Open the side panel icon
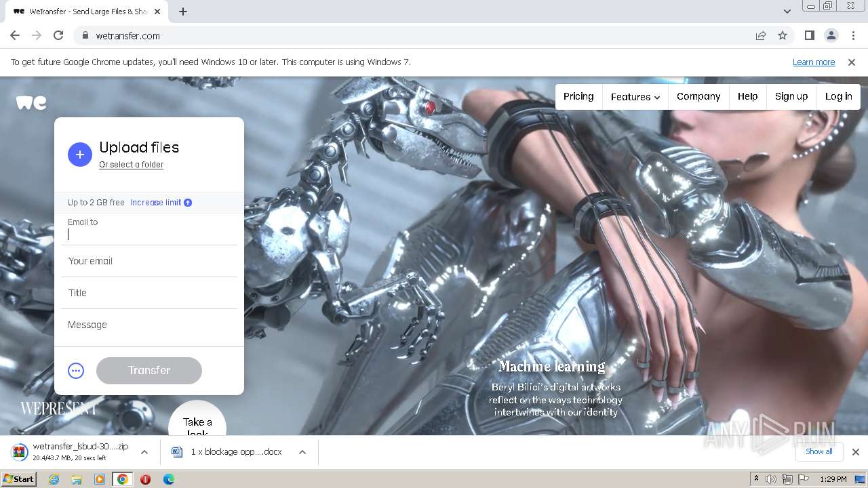 (x=809, y=36)
